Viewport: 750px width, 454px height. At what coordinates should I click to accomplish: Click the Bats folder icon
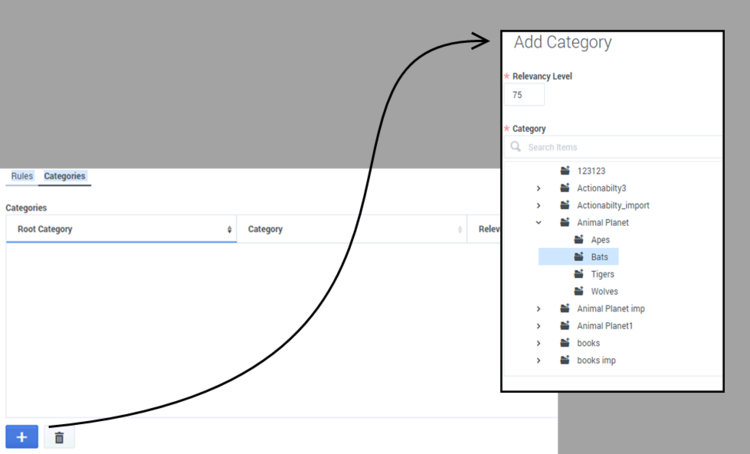579,257
